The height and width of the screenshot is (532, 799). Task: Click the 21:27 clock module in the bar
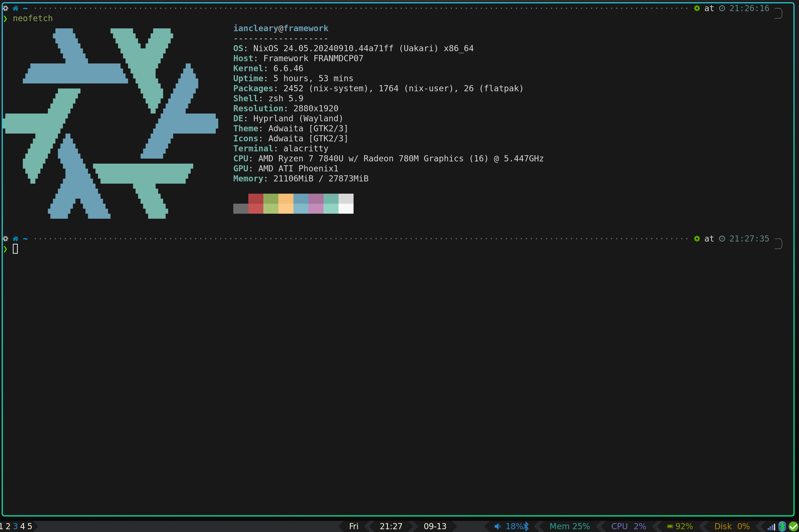pyautogui.click(x=391, y=526)
